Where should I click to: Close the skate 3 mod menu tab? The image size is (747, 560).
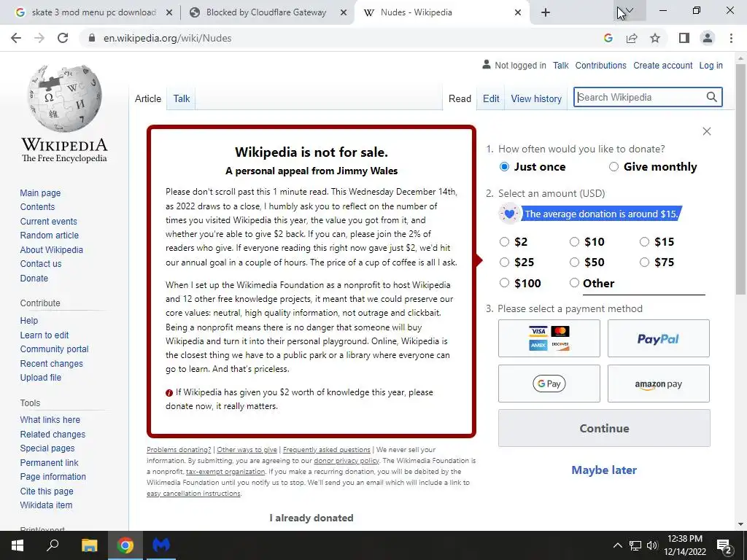[x=169, y=13]
